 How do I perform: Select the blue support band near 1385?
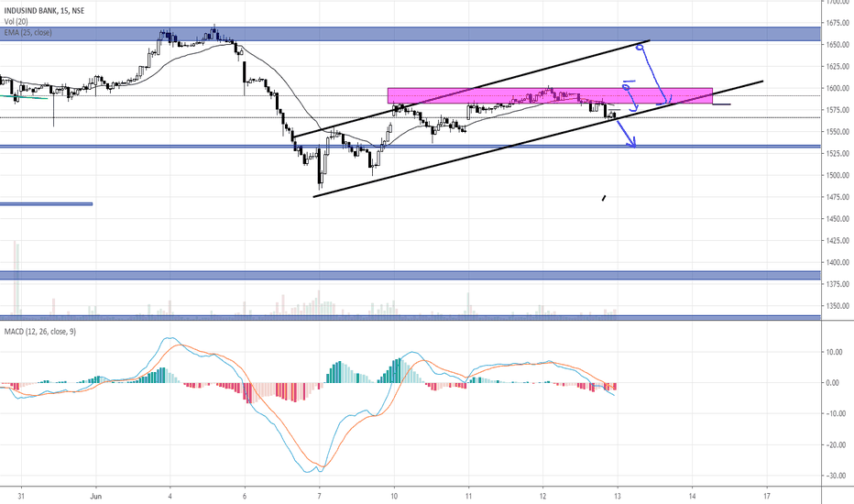click(411, 275)
